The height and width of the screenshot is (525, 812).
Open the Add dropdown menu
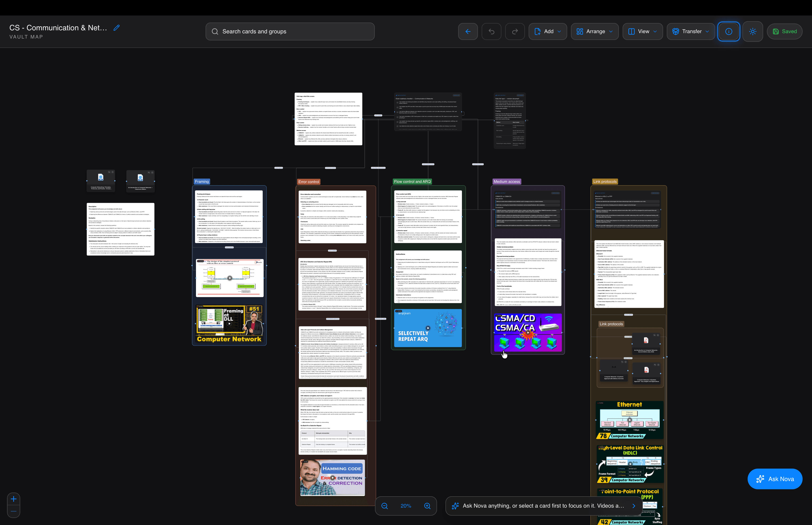548,31
